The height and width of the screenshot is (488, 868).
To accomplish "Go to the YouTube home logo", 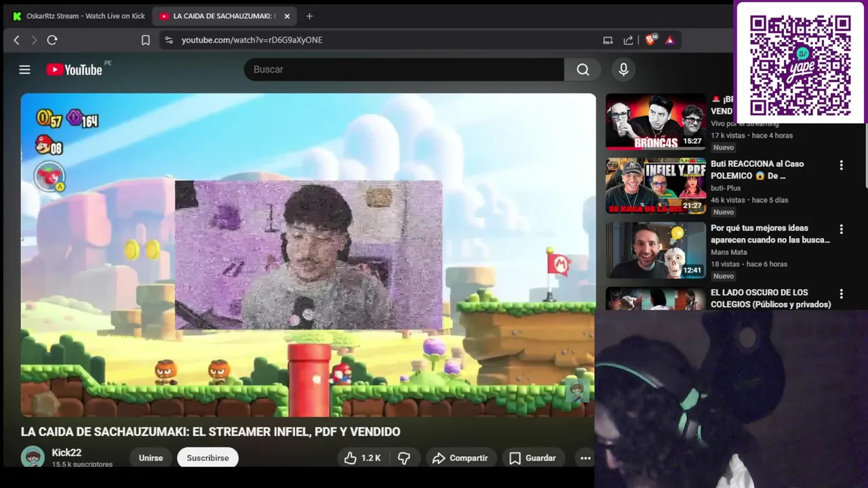I will pos(75,69).
